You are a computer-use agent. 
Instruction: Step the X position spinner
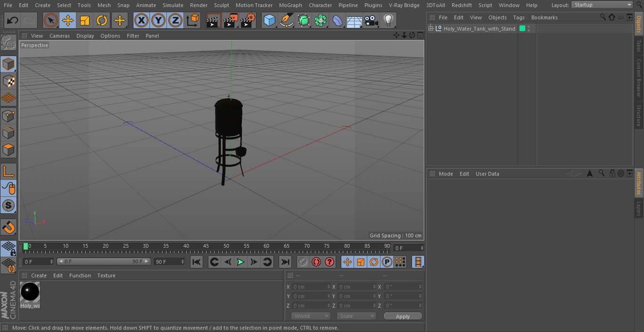[329, 287]
